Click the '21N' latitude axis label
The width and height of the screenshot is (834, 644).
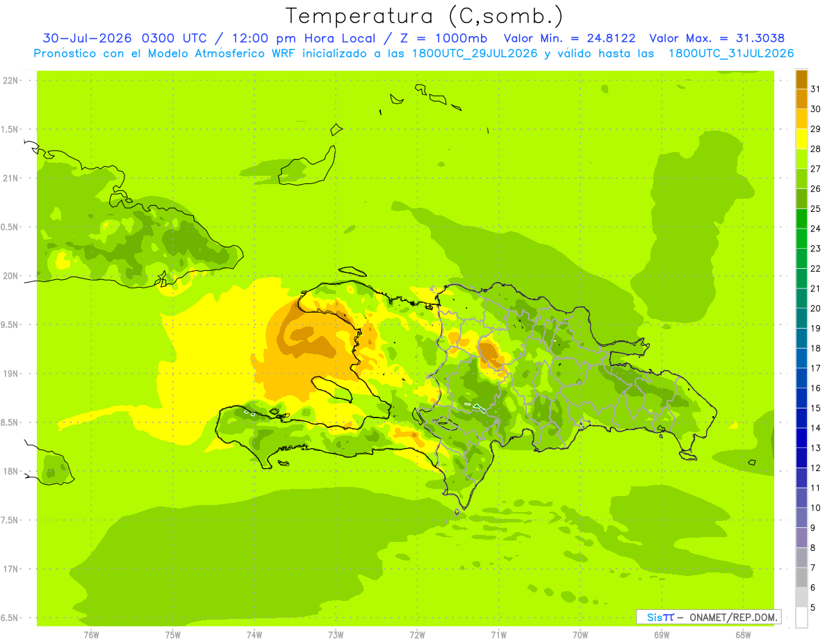(x=10, y=179)
